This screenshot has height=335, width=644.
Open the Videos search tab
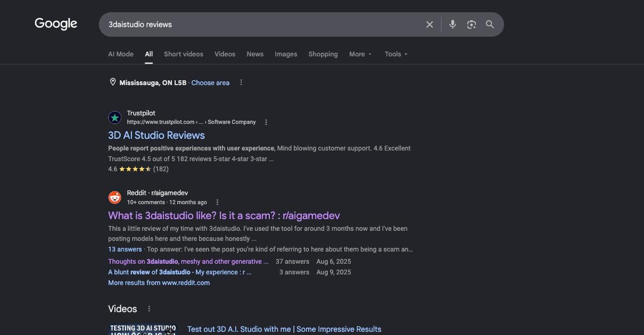[225, 54]
